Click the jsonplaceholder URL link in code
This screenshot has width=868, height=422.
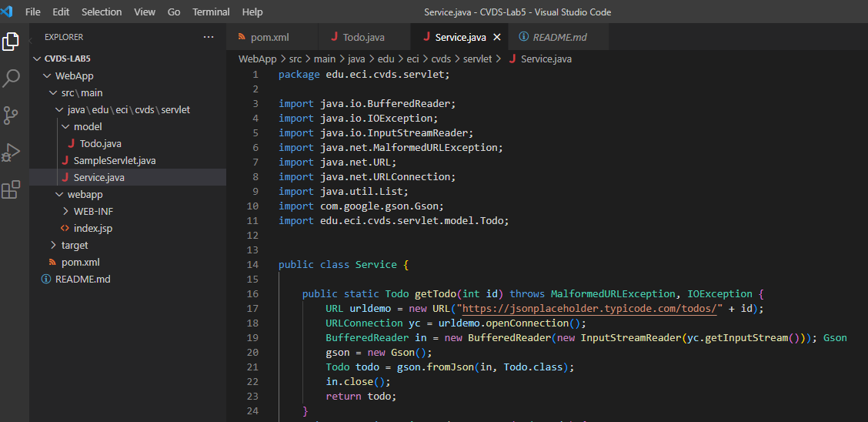point(589,309)
